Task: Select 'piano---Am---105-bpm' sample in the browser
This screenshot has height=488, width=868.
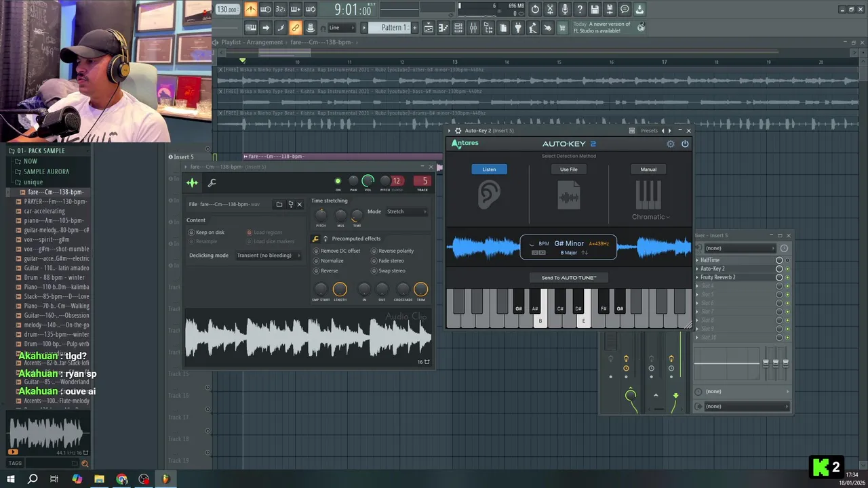Action: (x=54, y=220)
